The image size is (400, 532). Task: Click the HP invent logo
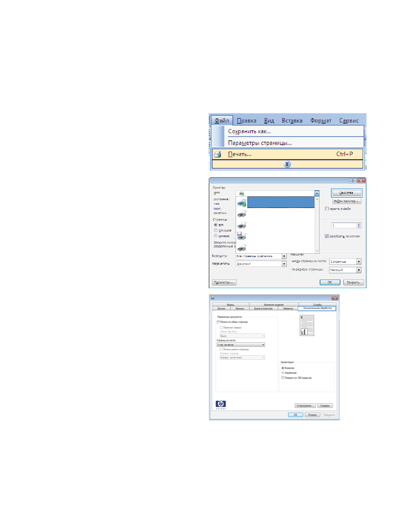[221, 404]
